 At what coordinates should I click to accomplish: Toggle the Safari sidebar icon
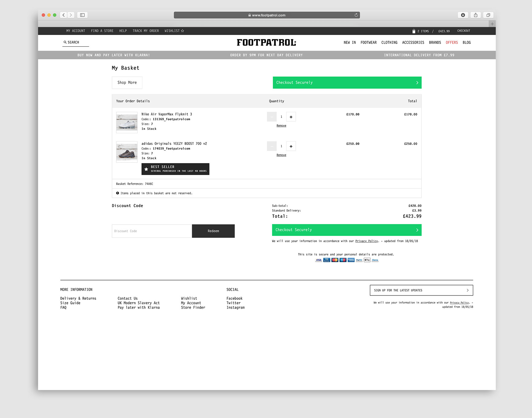(82, 15)
